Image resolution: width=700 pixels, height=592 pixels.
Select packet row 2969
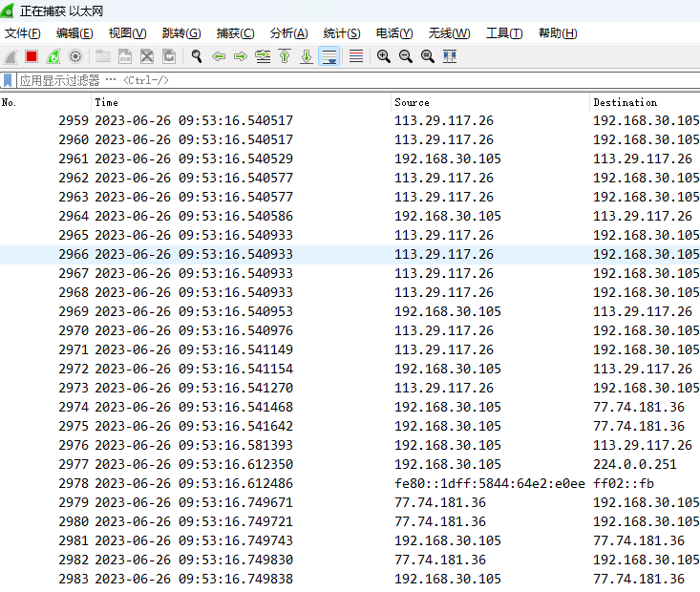pyautogui.click(x=350, y=311)
